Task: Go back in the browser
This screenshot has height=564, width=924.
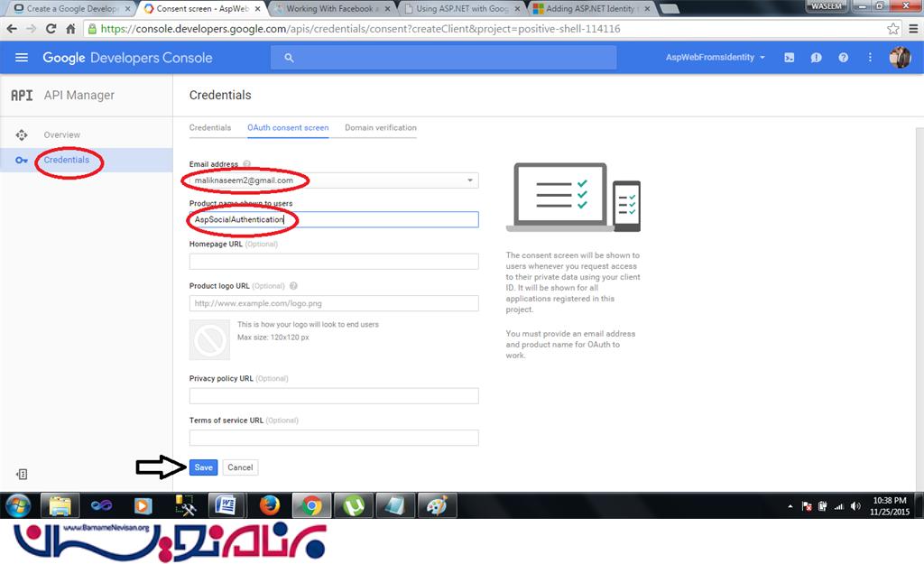Action: click(12, 28)
